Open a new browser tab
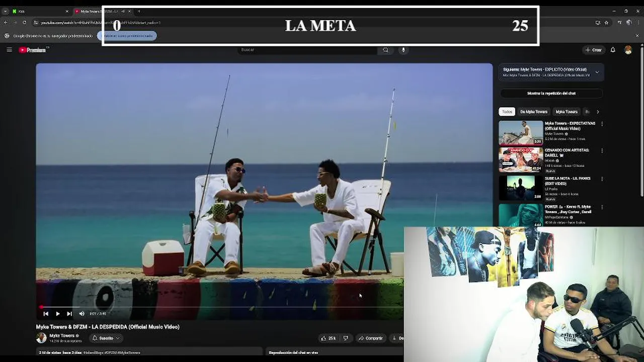The image size is (644, 362). [x=139, y=11]
